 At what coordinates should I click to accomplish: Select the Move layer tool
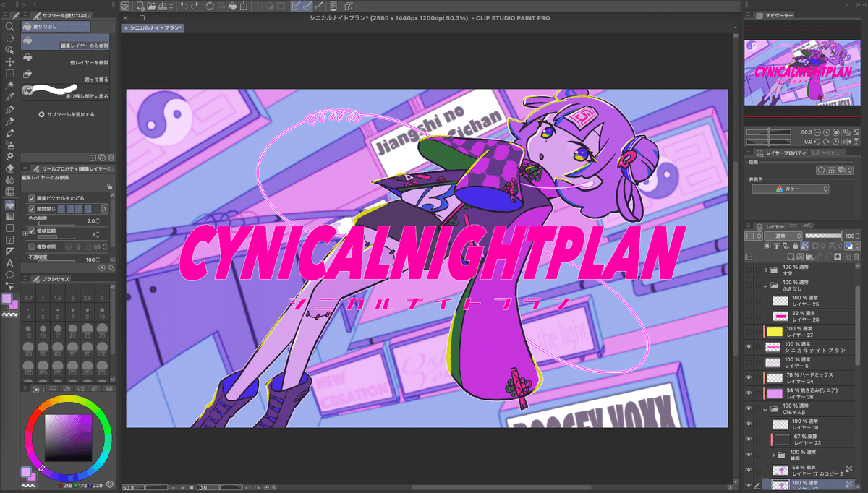click(x=9, y=61)
